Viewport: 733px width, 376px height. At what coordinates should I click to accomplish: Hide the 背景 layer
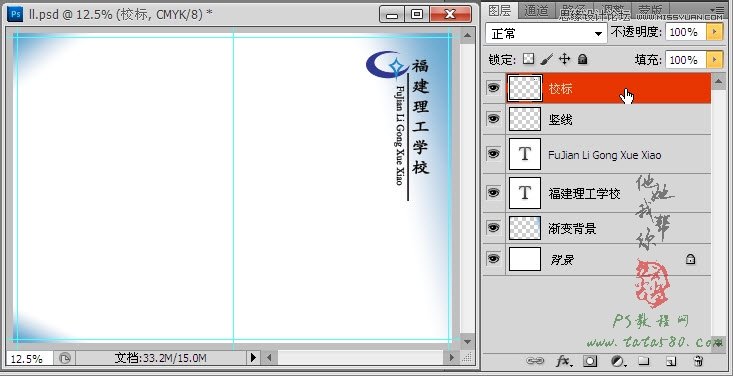click(x=494, y=259)
